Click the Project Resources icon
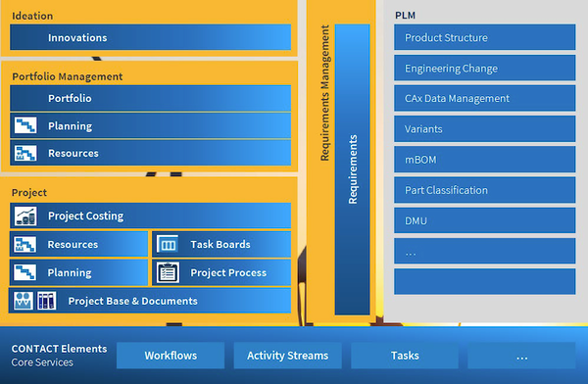Image resolution: width=588 pixels, height=384 pixels. [x=25, y=244]
